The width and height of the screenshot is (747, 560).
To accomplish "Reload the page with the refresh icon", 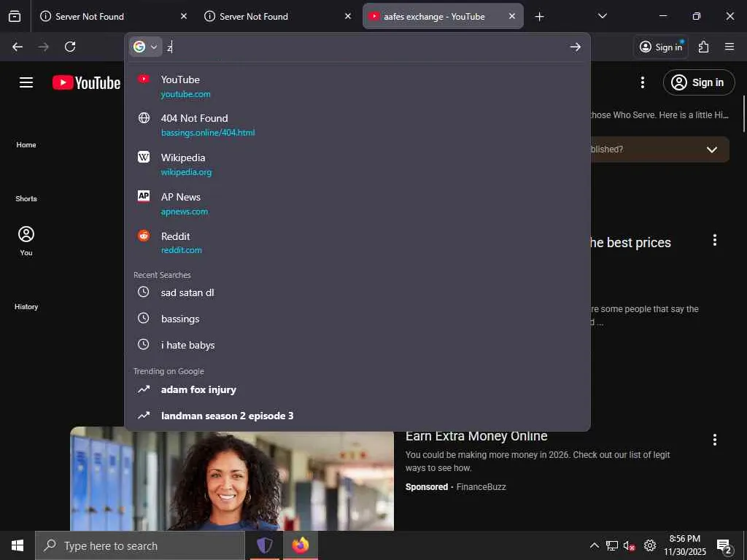I will pyautogui.click(x=70, y=47).
